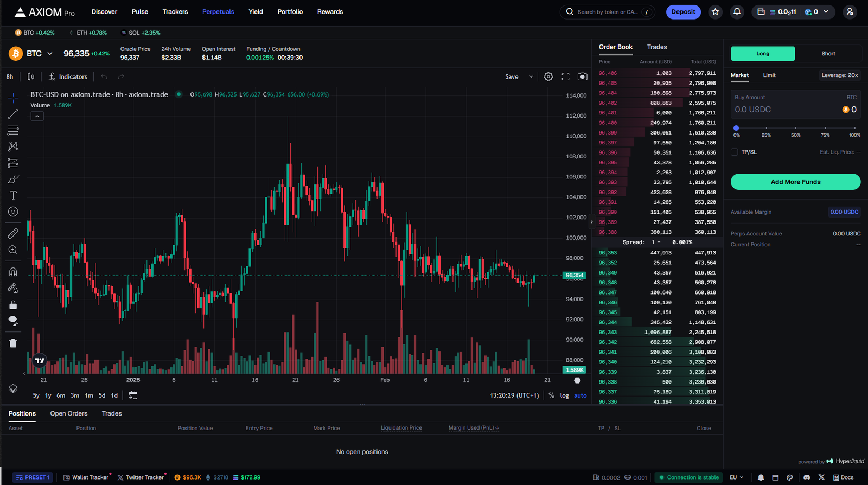Open Wallet Tracker in footer
This screenshot has width=868, height=485.
(86, 477)
